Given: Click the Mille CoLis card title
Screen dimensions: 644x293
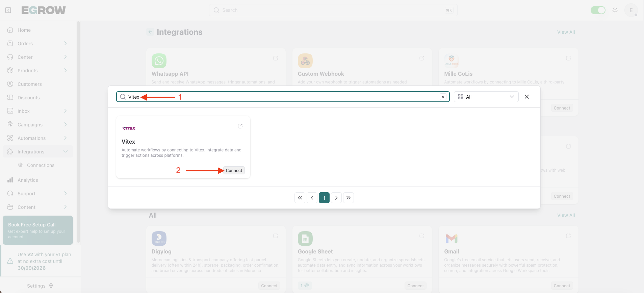Looking at the screenshot, I should 458,74.
